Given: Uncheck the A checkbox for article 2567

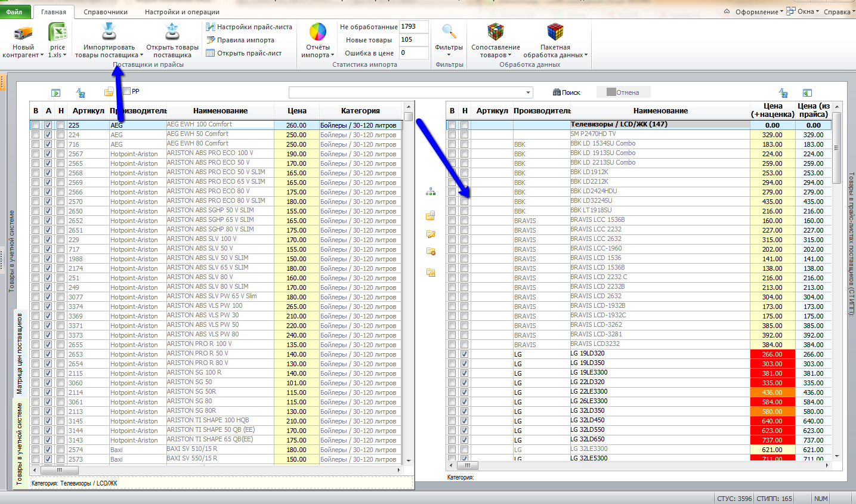Looking at the screenshot, I should 48,154.
